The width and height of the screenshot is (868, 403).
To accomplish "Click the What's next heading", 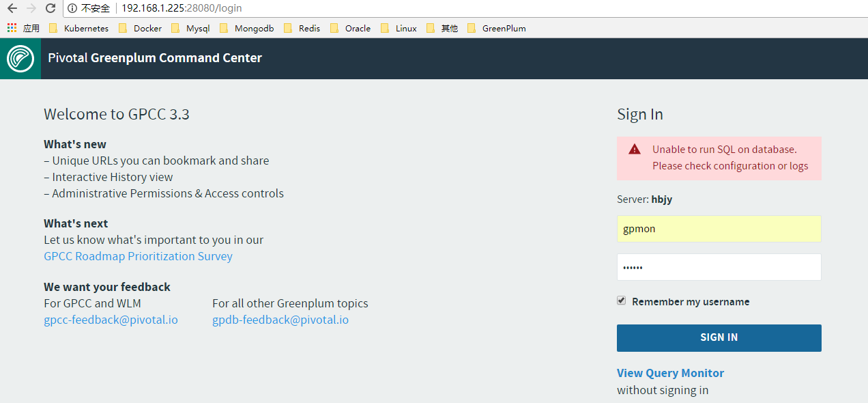I will (x=76, y=223).
